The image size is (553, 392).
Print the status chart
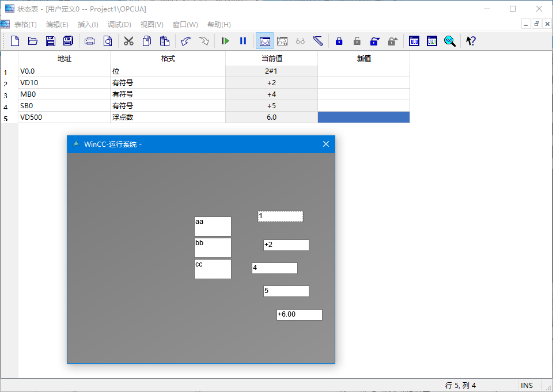point(90,41)
